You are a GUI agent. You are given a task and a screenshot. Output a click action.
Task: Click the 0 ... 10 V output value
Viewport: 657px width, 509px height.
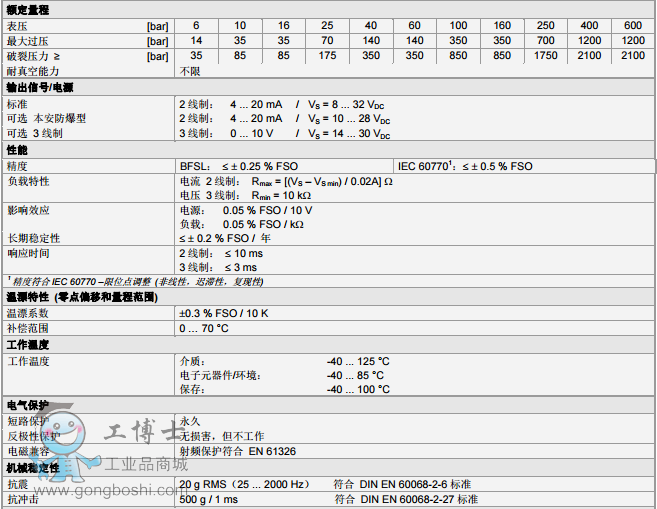tap(251, 134)
